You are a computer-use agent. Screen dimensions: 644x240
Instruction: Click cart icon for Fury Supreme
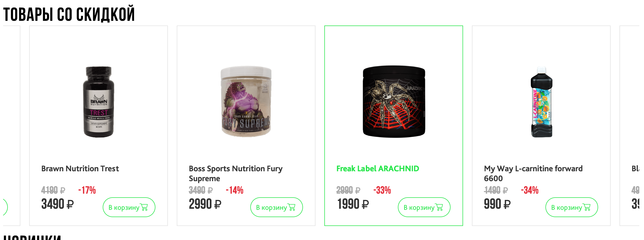(x=291, y=207)
